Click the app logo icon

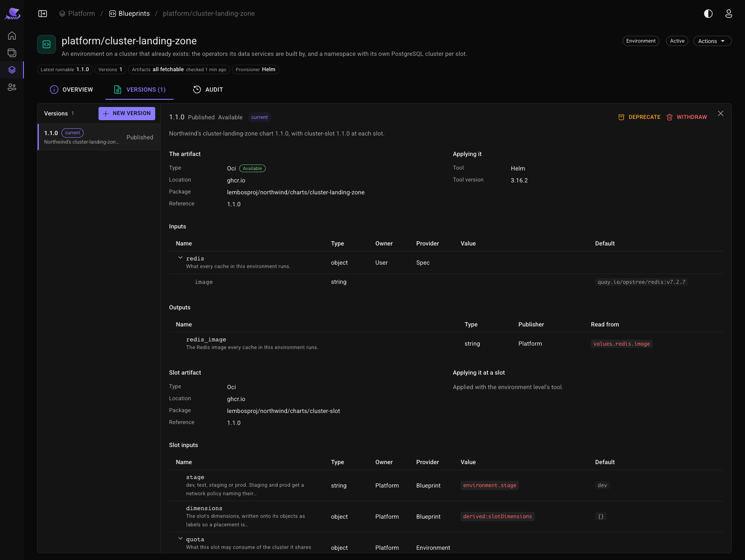[x=12, y=14]
